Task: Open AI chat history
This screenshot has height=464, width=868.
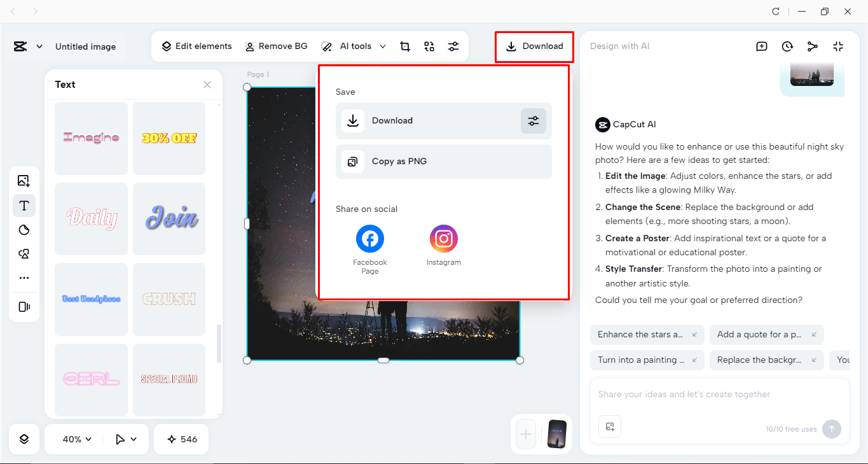Action: [787, 46]
